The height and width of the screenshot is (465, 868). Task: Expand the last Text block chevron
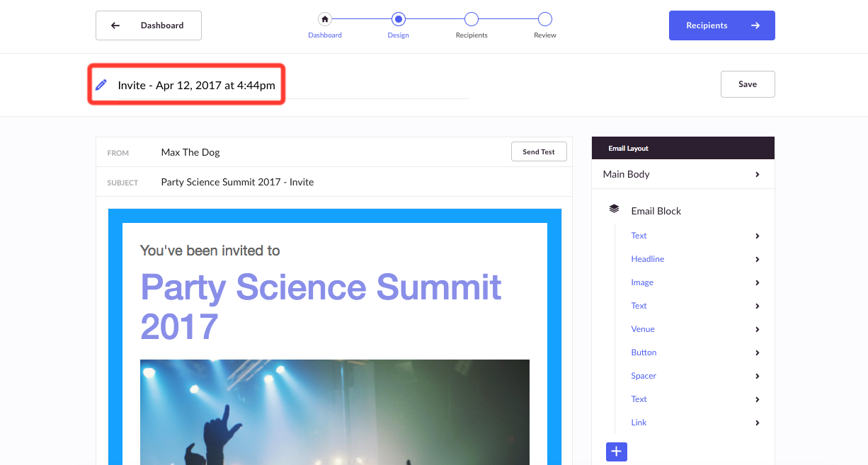[758, 399]
